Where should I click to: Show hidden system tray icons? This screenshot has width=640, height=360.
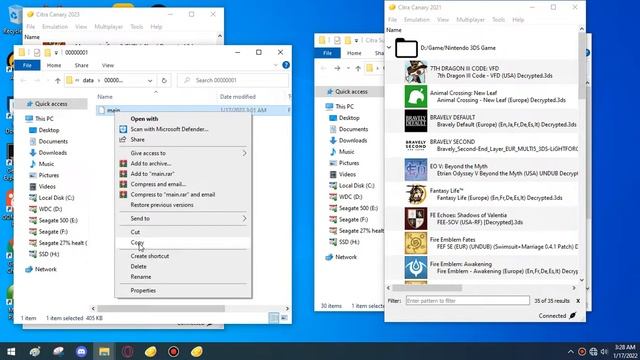point(570,351)
